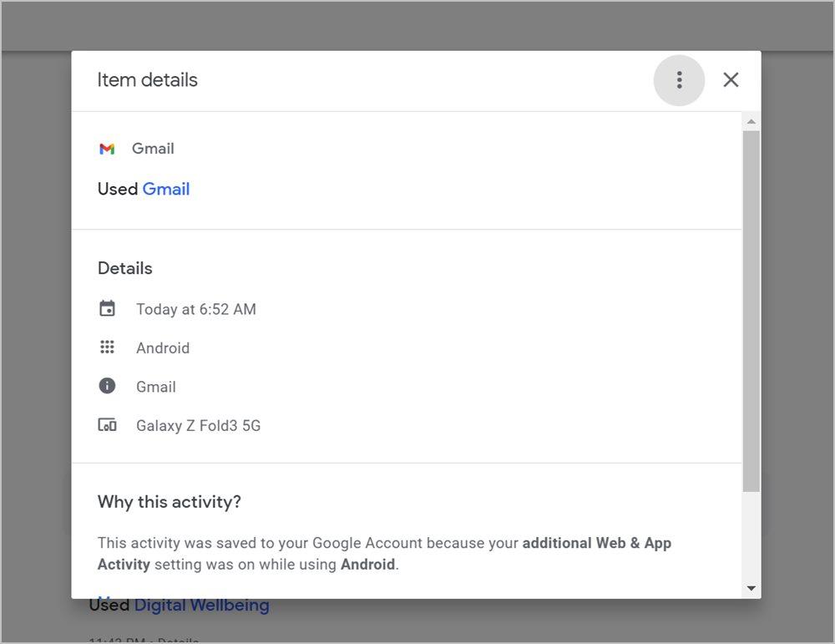The width and height of the screenshot is (835, 644).
Task: Click the 'Why this activity?' heading
Action: tap(170, 502)
